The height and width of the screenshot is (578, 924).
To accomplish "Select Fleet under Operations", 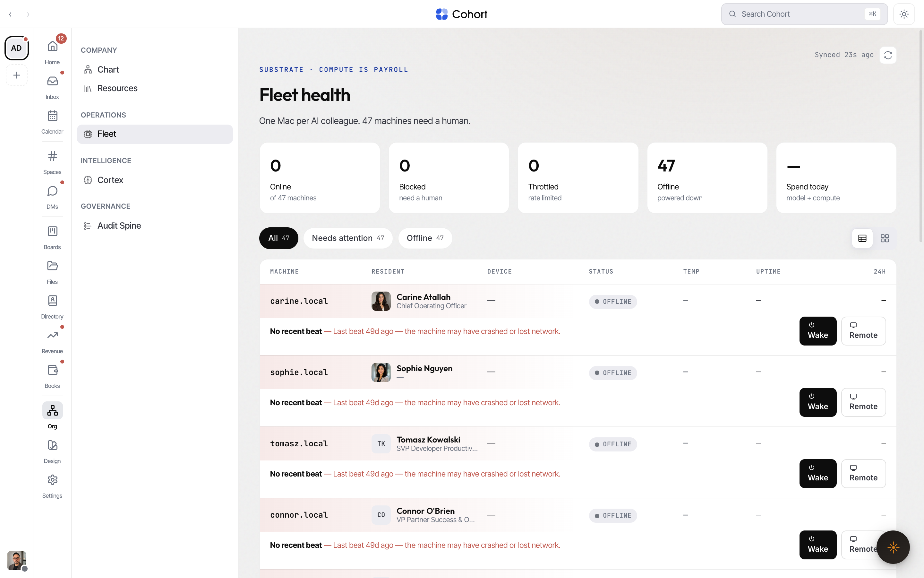I will click(x=155, y=134).
